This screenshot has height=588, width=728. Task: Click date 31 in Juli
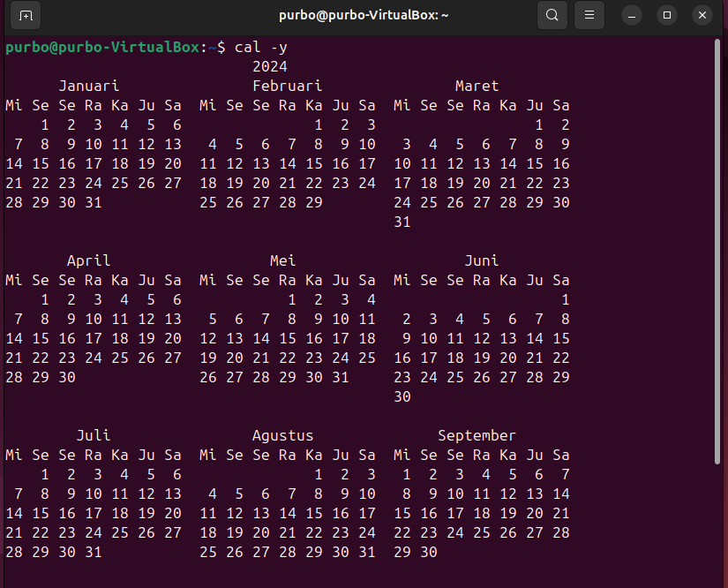tap(94, 552)
